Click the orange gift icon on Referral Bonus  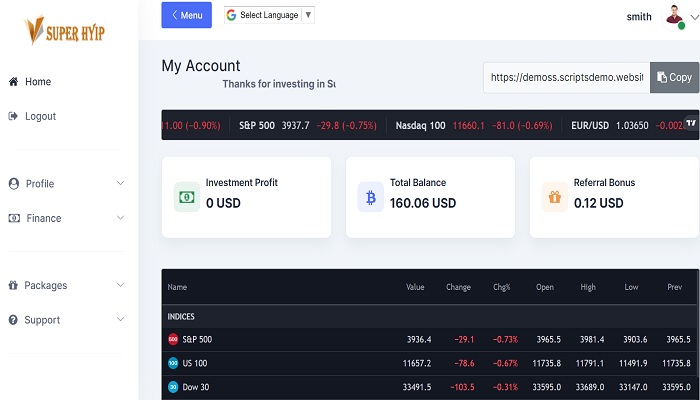(554, 197)
